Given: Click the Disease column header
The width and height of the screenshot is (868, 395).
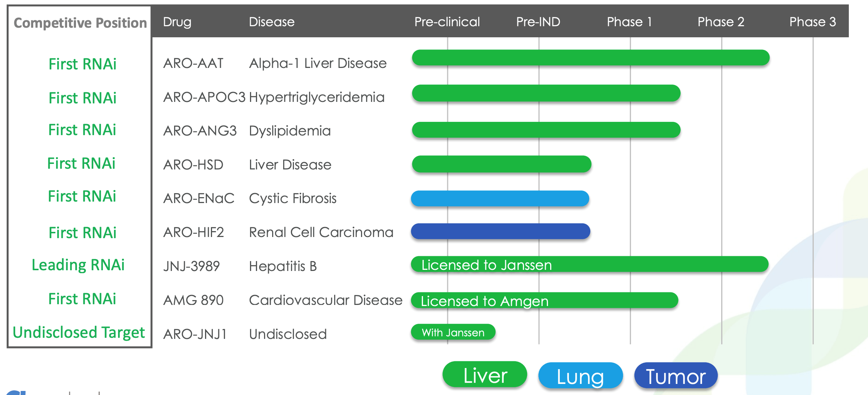Looking at the screenshot, I should point(271,22).
